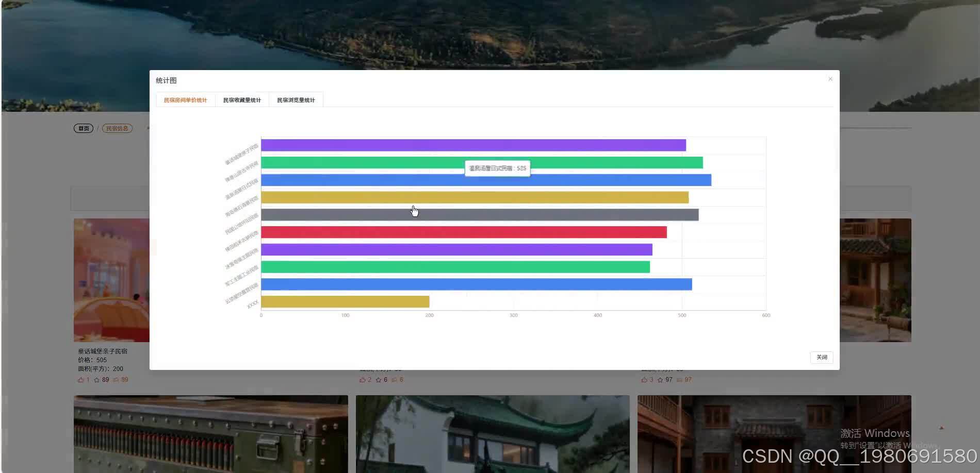Screen dimensions: 980x473
Task: Click the thumbs-up icon showing count 1
Action: tap(80, 380)
